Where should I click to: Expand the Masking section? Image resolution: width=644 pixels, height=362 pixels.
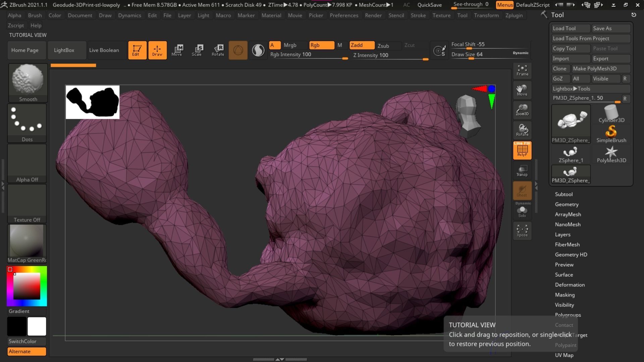(x=565, y=295)
